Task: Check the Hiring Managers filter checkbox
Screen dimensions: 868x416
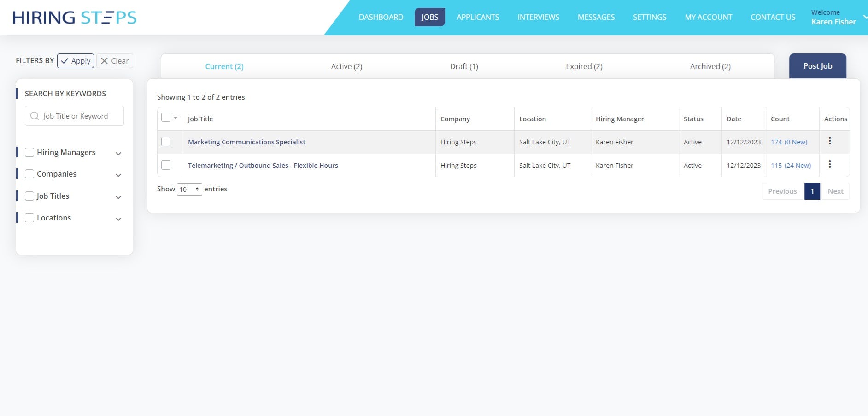Action: [29, 152]
